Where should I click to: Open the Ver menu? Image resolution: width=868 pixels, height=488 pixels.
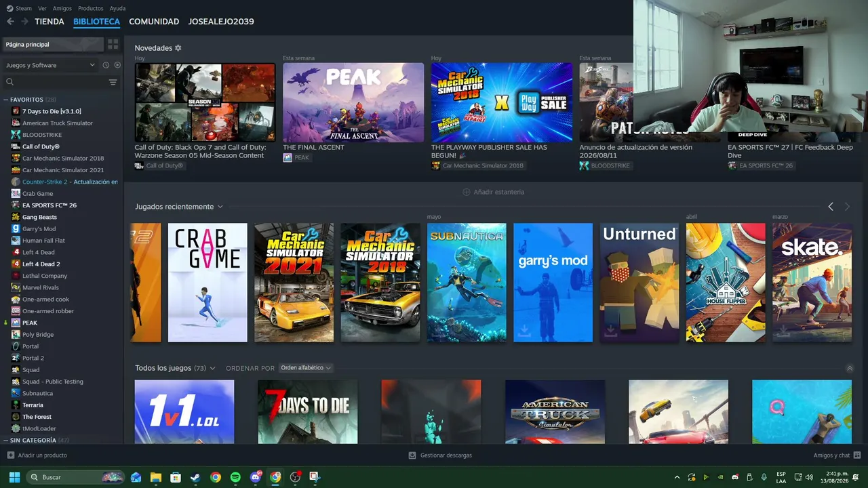click(43, 8)
